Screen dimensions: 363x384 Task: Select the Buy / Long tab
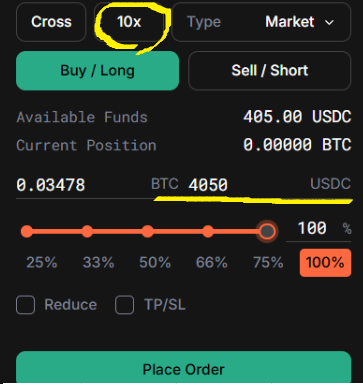(x=97, y=71)
